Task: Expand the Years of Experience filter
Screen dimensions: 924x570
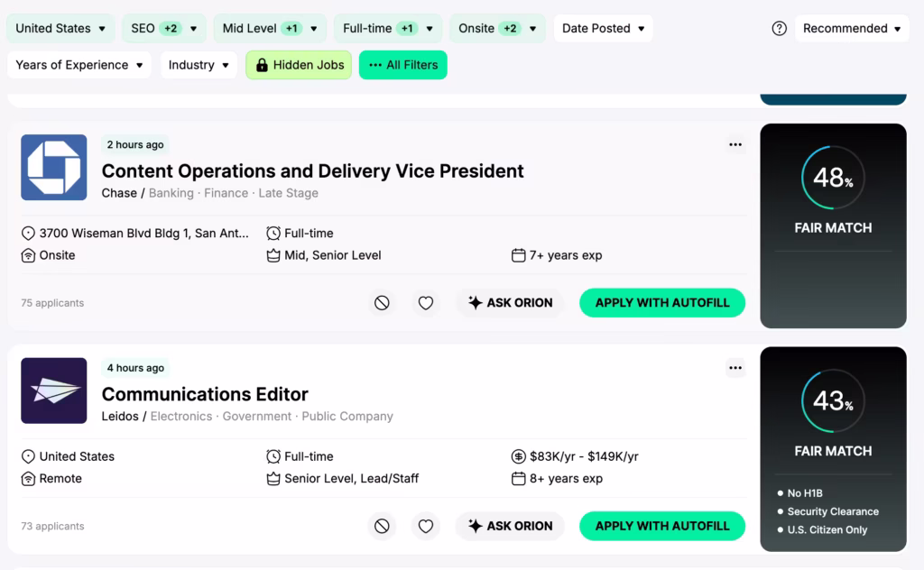Action: click(x=79, y=65)
